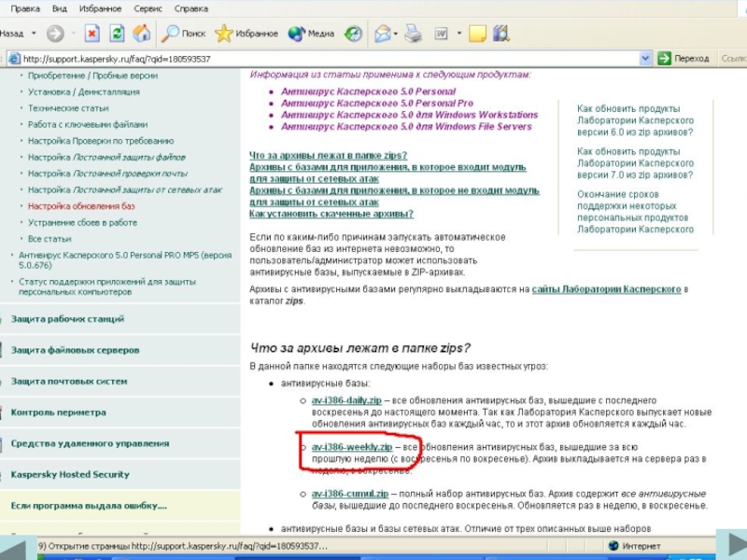Viewport: 747px width, 560px height.
Task: Open the Справка menu
Action: 191,8
